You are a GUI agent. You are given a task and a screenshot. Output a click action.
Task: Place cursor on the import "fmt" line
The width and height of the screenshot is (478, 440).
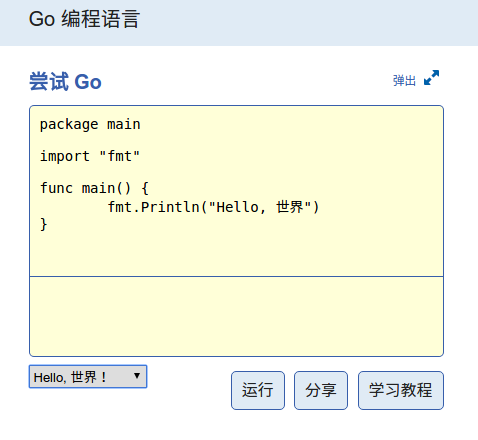coord(90,156)
